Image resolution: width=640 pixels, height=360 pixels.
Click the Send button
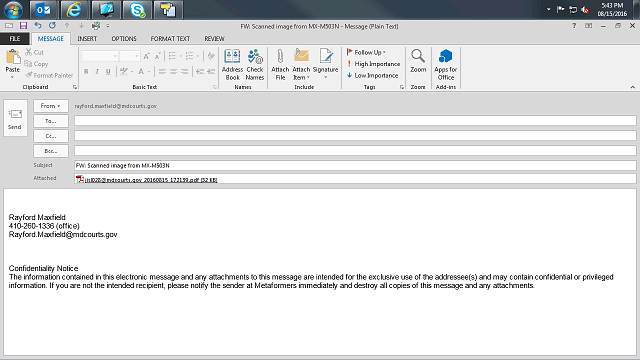(15, 119)
